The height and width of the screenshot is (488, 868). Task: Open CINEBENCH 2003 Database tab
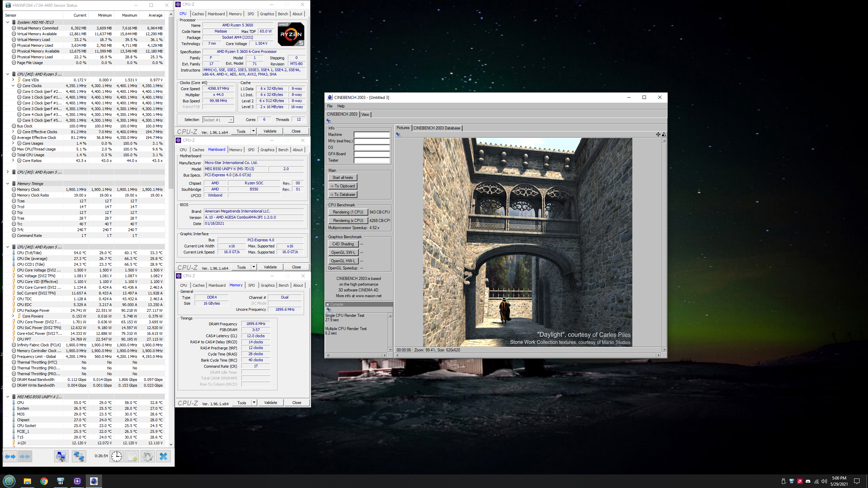pos(437,128)
